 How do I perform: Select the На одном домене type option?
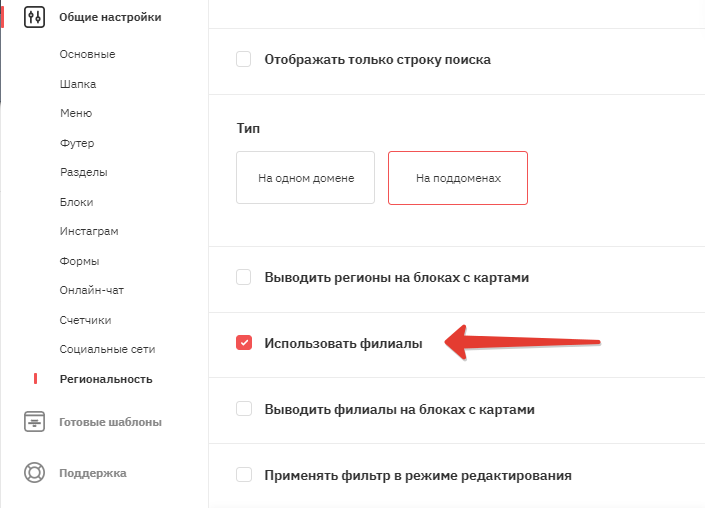(305, 178)
